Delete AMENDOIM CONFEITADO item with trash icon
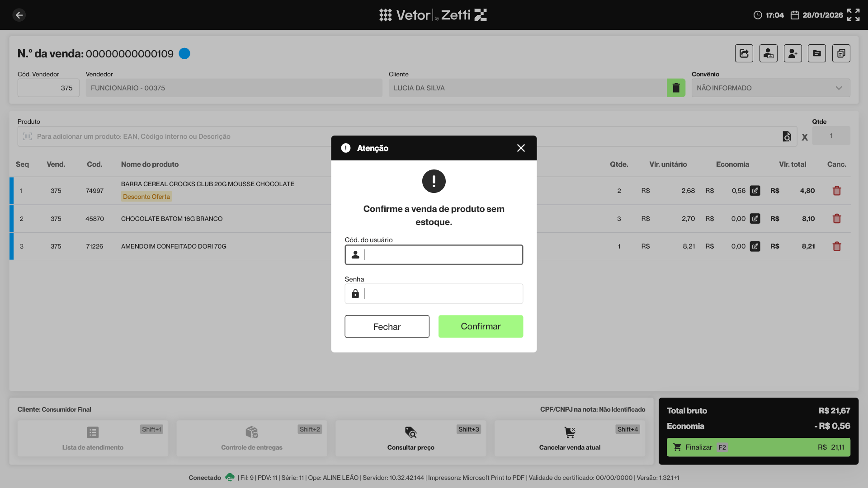This screenshot has height=488, width=868. point(836,246)
